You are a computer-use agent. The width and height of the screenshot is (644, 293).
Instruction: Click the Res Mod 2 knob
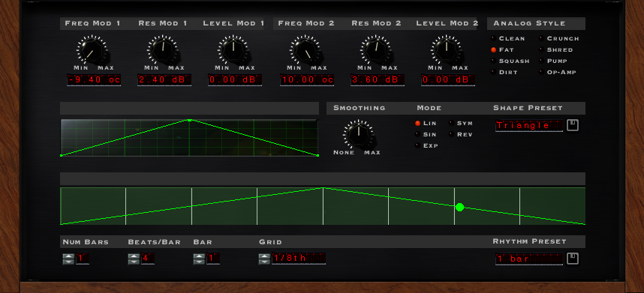[376, 50]
